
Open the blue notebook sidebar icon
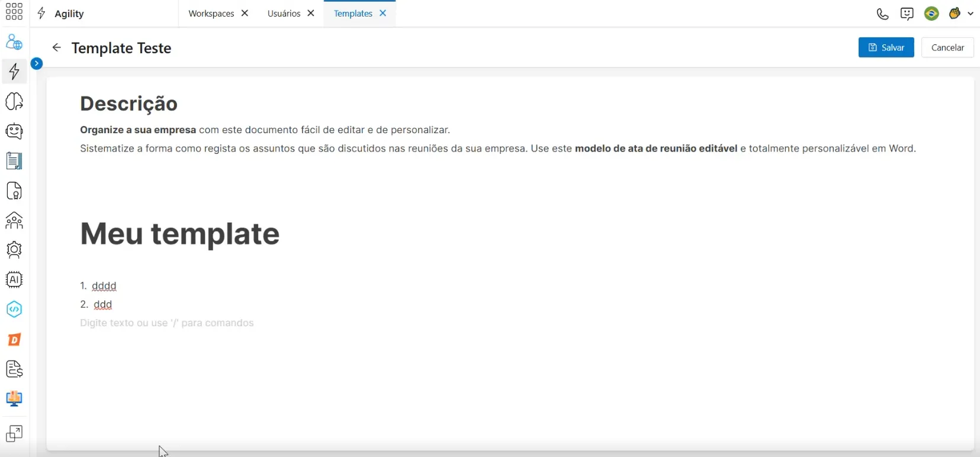(14, 160)
